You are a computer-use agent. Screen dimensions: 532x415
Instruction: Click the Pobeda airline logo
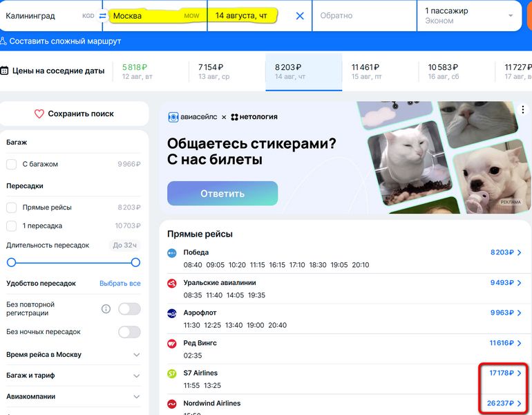(172, 253)
